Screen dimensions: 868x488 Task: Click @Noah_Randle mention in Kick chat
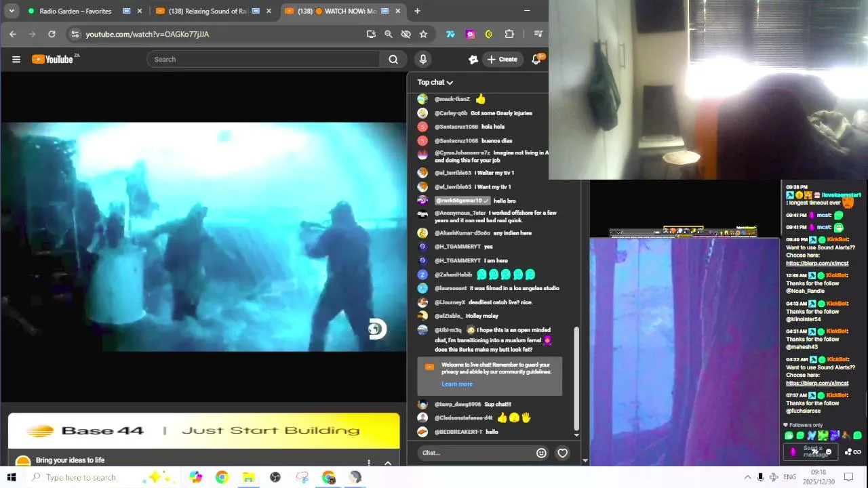pos(806,291)
